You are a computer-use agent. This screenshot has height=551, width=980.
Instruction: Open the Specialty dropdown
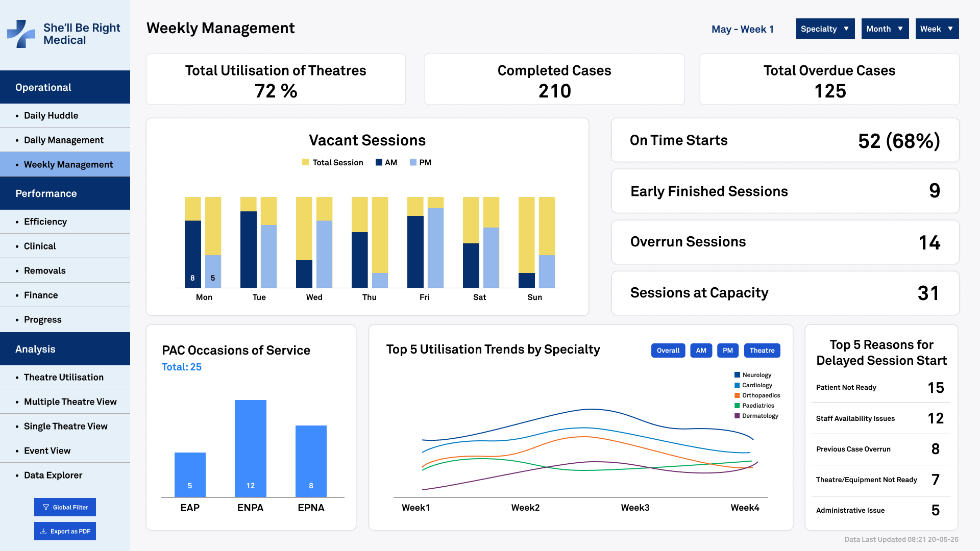pyautogui.click(x=825, y=29)
